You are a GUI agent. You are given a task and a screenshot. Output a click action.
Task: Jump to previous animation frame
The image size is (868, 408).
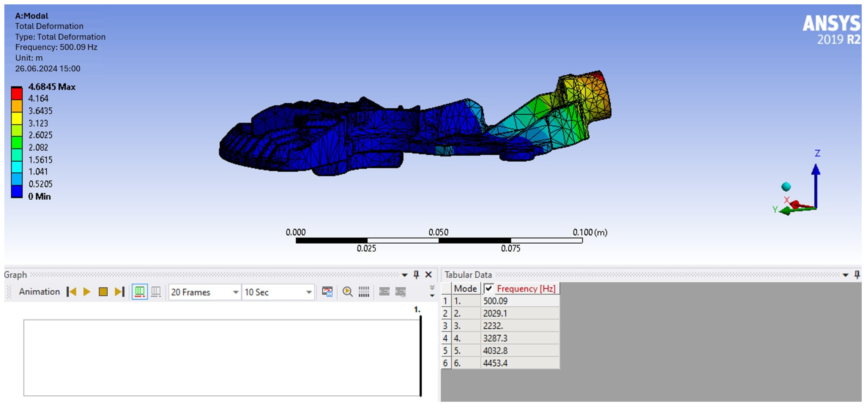(71, 292)
